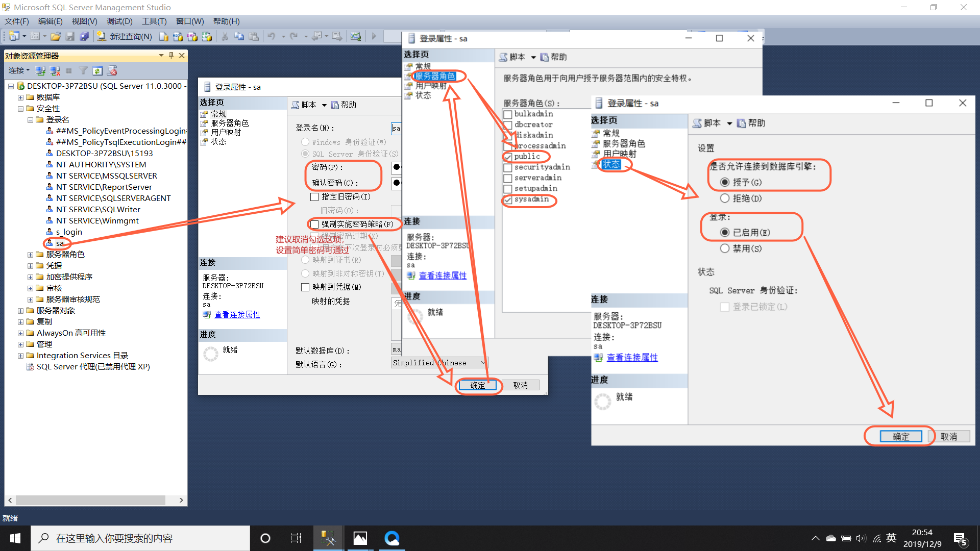Open the 工具(T) menu
Viewport: 980px width, 551px height.
tap(154, 21)
